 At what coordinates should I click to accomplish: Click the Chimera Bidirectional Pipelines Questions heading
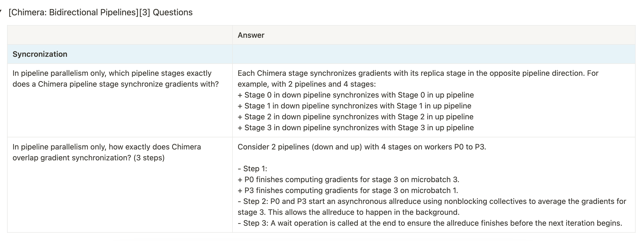pos(101,12)
